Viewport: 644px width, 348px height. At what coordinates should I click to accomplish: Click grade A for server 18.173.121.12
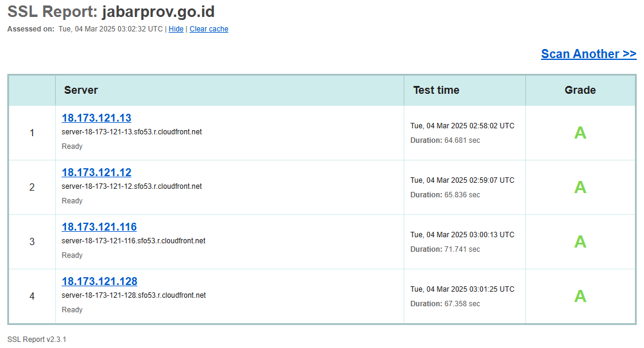tap(580, 188)
